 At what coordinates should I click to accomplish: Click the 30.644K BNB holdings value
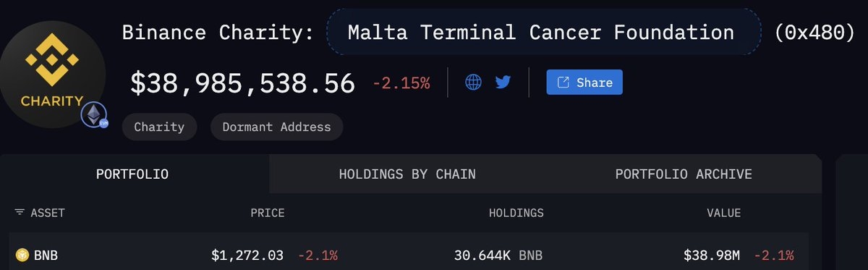pos(498,256)
